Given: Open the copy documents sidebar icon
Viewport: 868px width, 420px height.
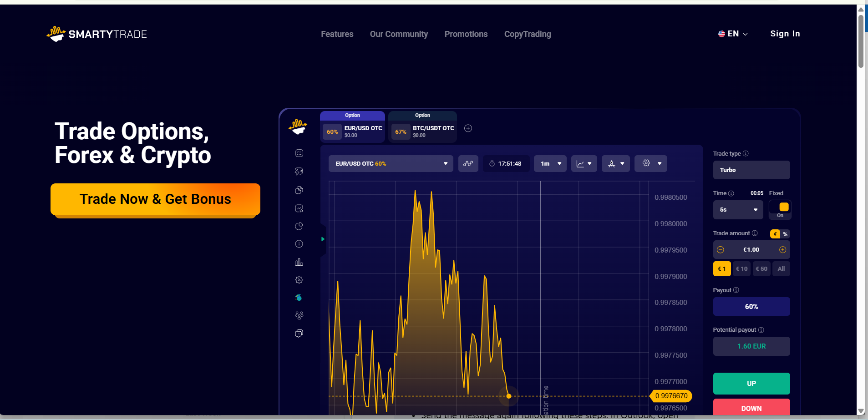Looking at the screenshot, I should pyautogui.click(x=299, y=190).
